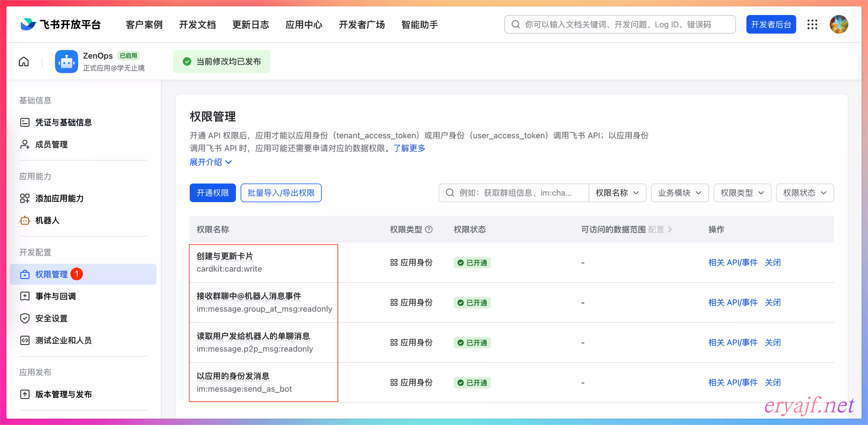The height and width of the screenshot is (425, 868).
Task: Open 机器人 sidebar item
Action: click(47, 221)
